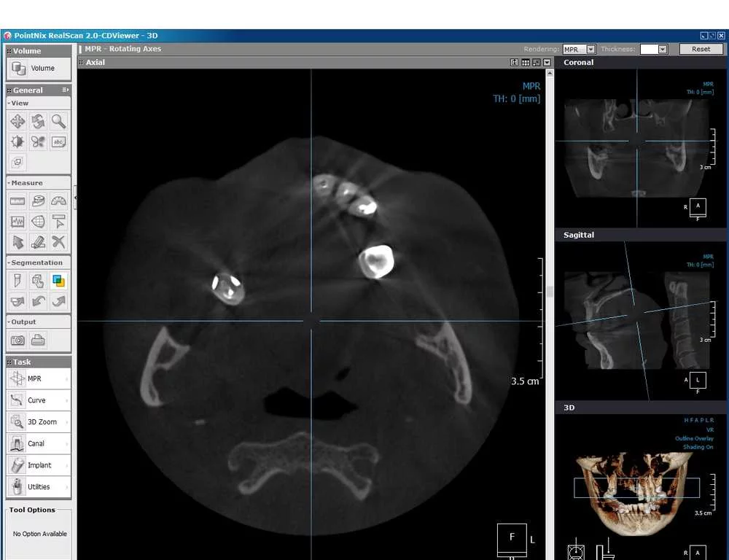Click the Redo arrow in Segmentation
Image resolution: width=729 pixels, height=560 pixels.
coord(58,301)
